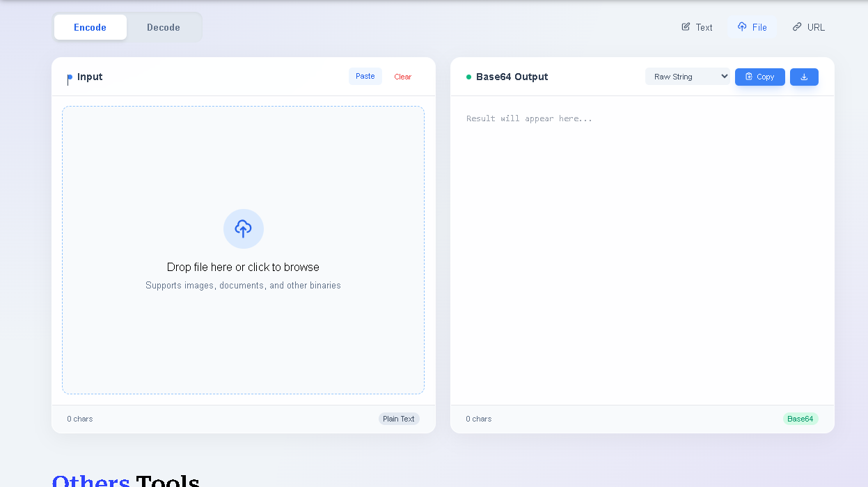Click the green status dot by Base64 Output
This screenshot has width=868, height=487.
point(467,77)
